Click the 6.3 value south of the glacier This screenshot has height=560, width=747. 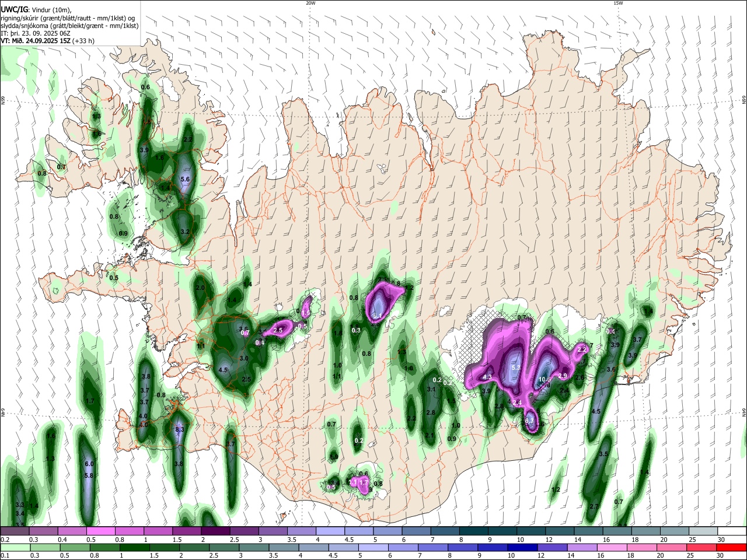point(530,421)
